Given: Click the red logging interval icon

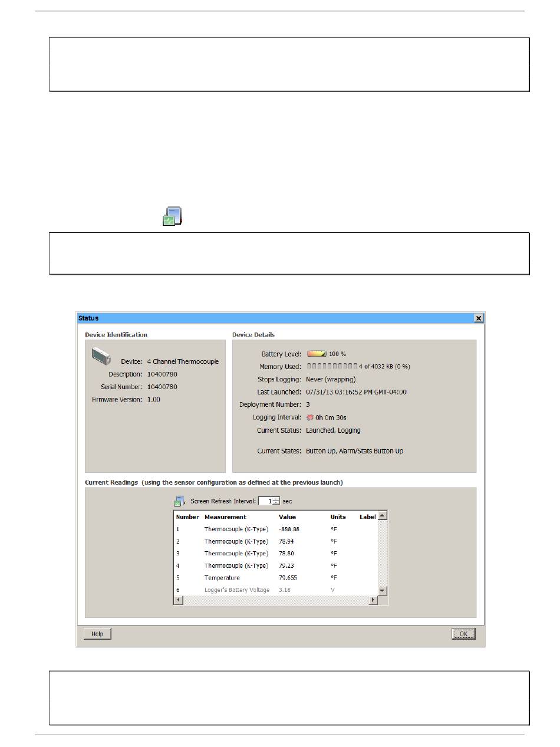Looking at the screenshot, I should coord(310,417).
